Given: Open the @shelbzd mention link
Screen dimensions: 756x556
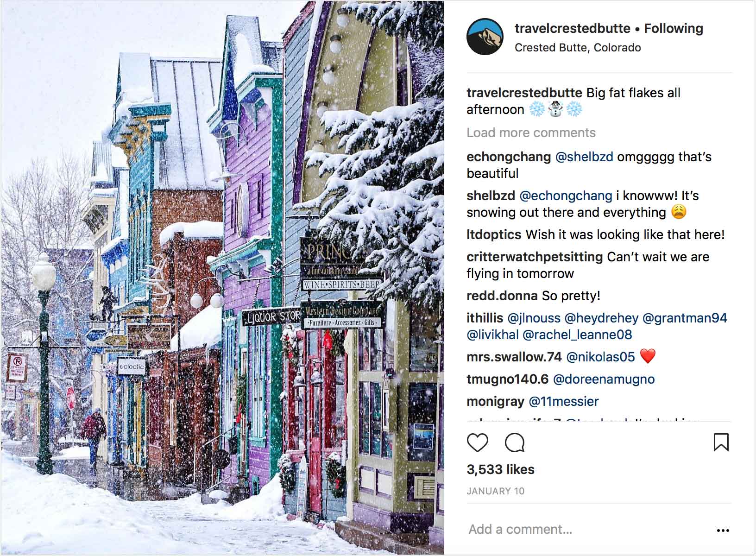Looking at the screenshot, I should [x=584, y=157].
